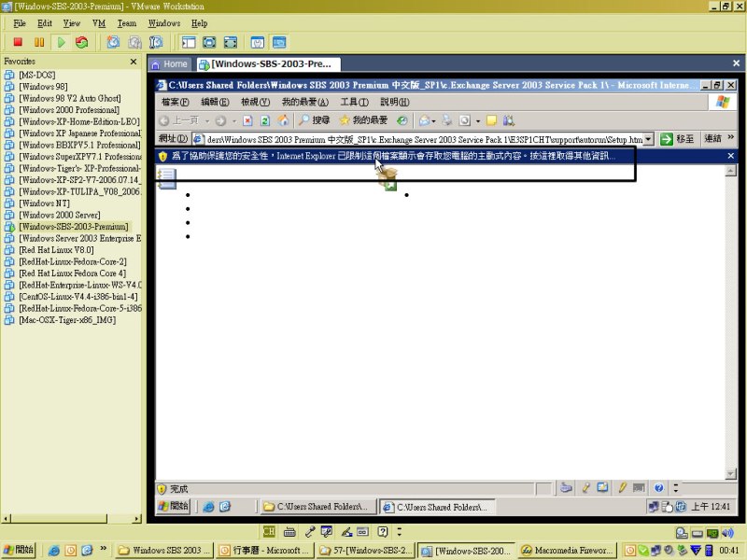Click the language bar help question icon

pos(383,531)
